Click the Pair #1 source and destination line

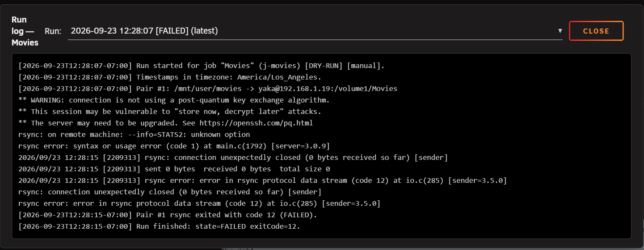click(208, 88)
